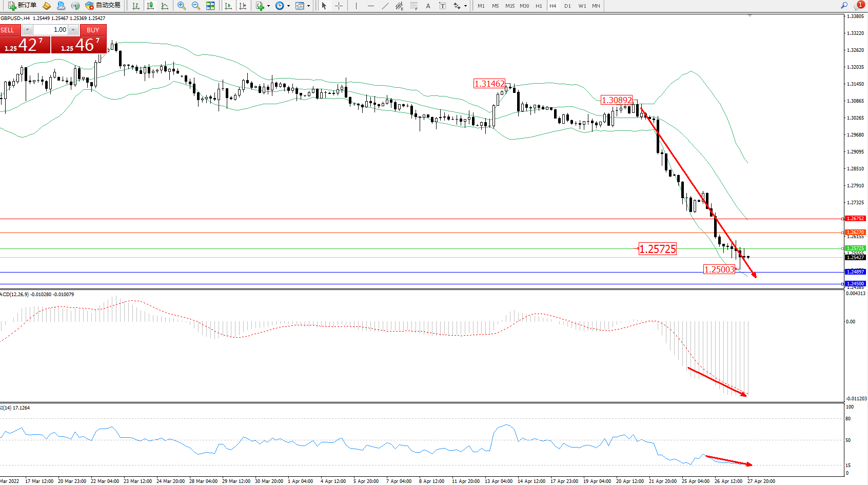Choose the draw horizontal line tool
The width and height of the screenshot is (868, 485).
coord(370,6)
